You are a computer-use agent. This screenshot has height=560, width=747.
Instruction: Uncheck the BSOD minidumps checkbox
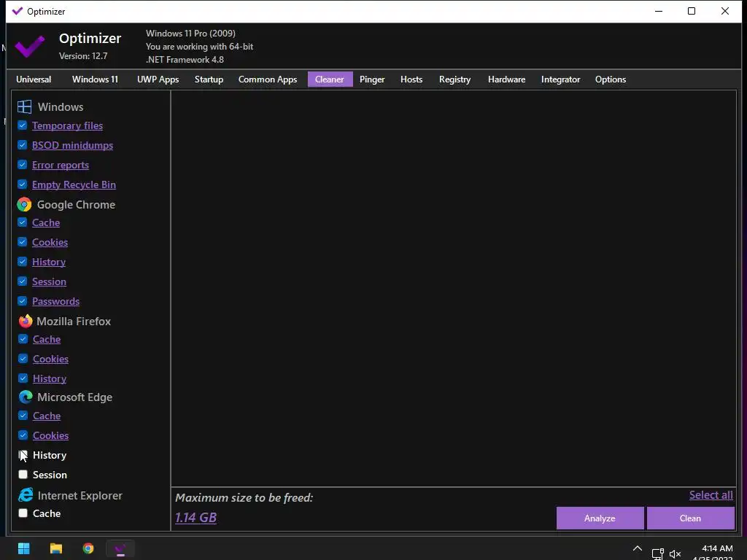23,145
